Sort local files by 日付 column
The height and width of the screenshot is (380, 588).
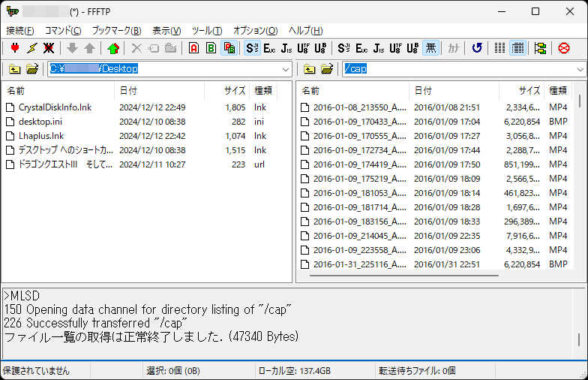coord(160,90)
